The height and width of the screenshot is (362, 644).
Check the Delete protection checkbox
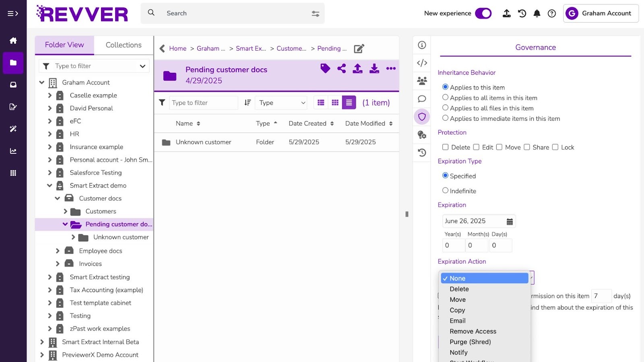(x=445, y=147)
